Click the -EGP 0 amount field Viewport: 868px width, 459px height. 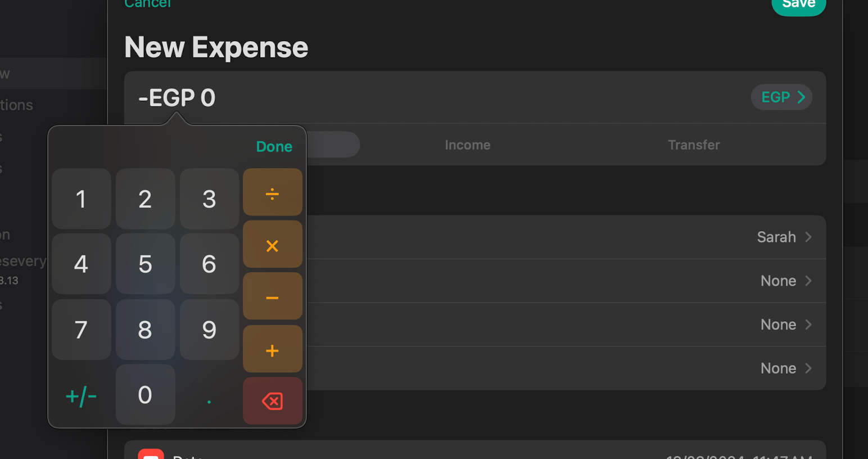pyautogui.click(x=177, y=98)
